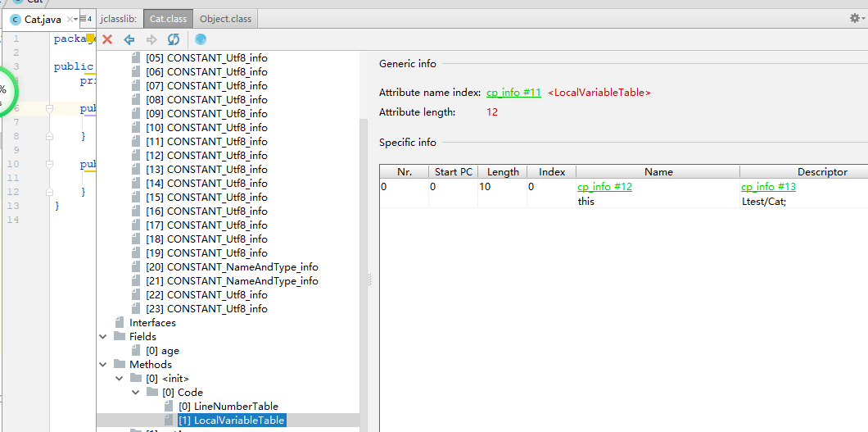This screenshot has height=432, width=868.
Task: Select [20] CONSTANT_NameAndType_info entry
Action: pos(232,267)
